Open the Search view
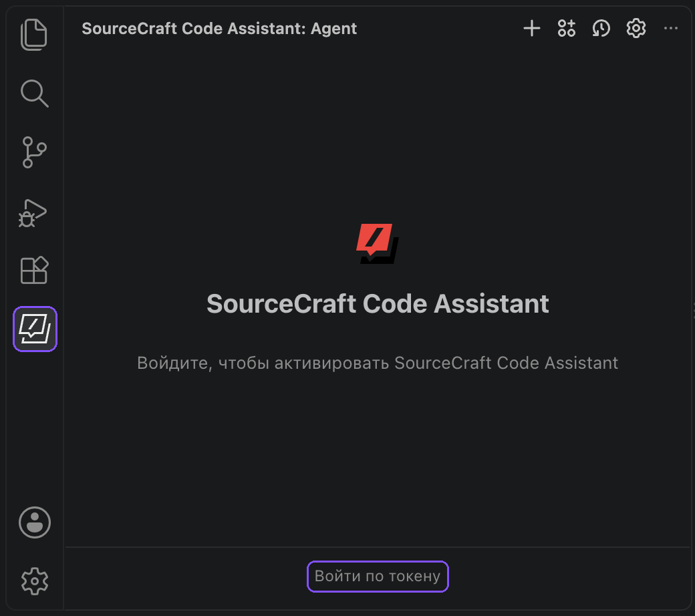Image resolution: width=695 pixels, height=616 pixels. click(34, 94)
